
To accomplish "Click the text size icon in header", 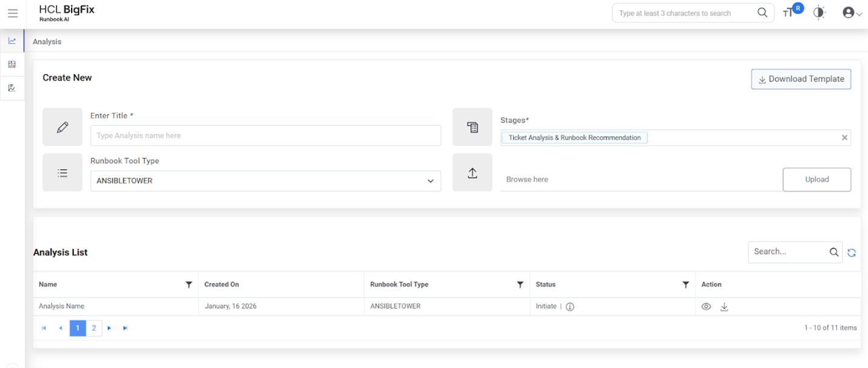I will (x=787, y=13).
